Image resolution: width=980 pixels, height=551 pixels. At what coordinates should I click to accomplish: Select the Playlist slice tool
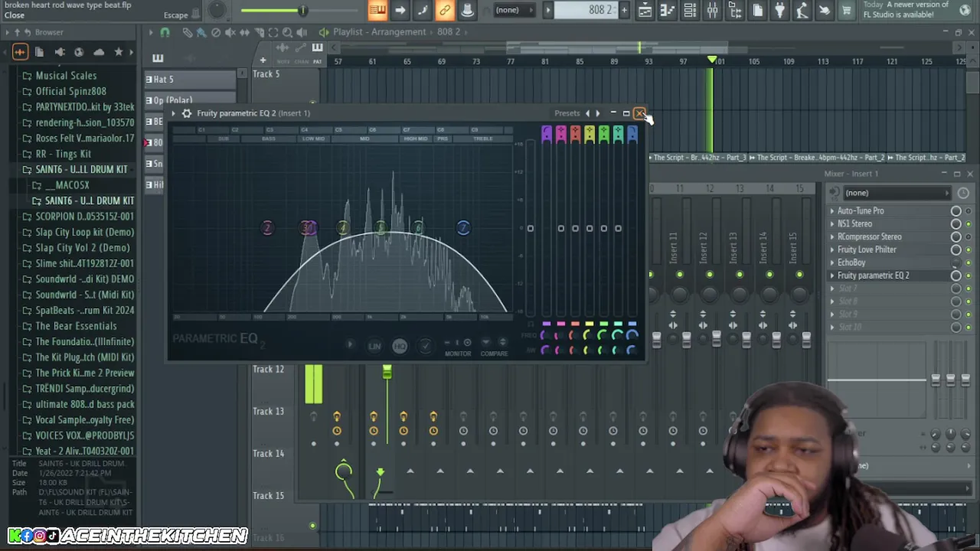click(259, 32)
